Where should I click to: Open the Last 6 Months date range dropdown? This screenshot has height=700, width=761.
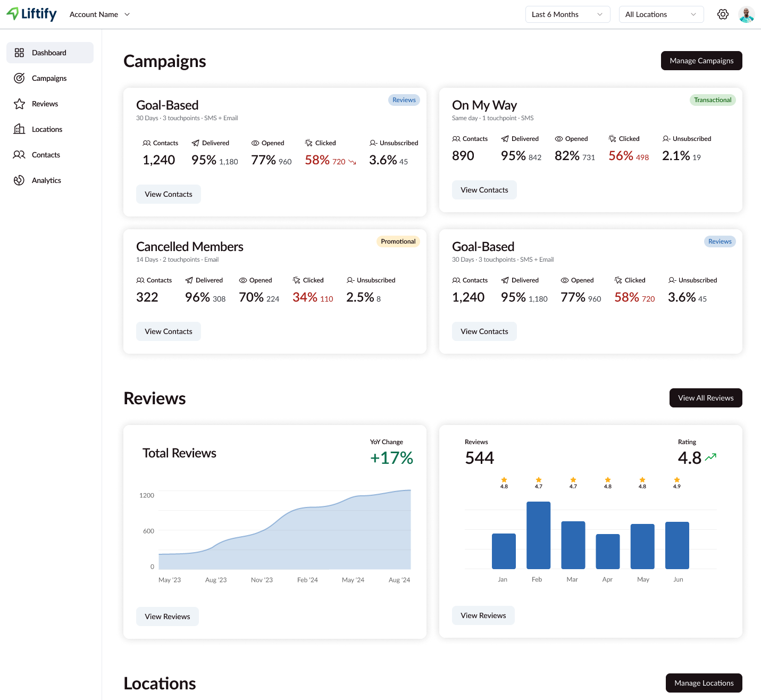[x=568, y=14]
